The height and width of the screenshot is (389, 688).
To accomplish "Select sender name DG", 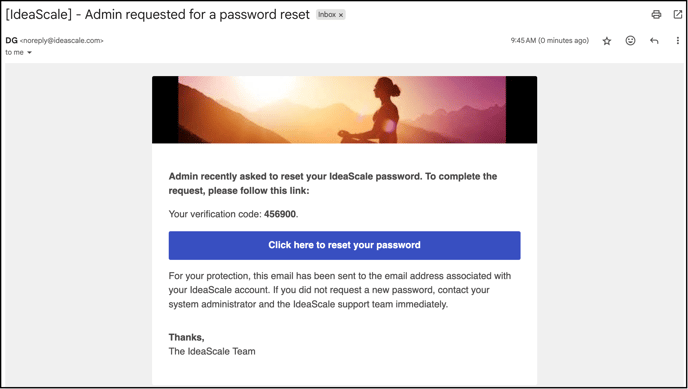I will click(11, 40).
